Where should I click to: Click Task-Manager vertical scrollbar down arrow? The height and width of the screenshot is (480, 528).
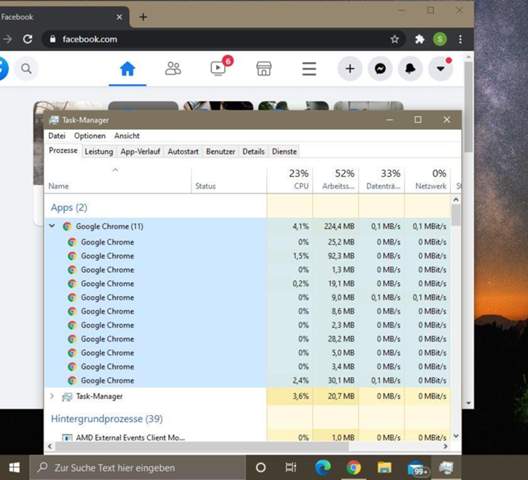[456, 436]
